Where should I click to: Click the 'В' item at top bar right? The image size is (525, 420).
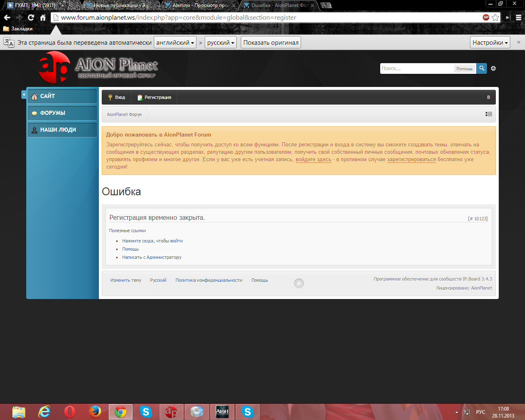pos(488,97)
